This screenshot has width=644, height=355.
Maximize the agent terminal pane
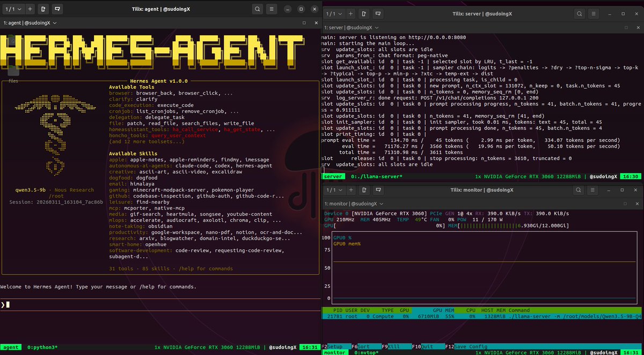click(304, 23)
